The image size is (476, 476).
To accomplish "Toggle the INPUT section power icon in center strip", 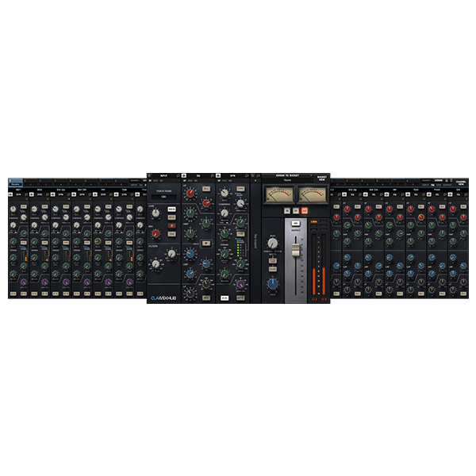I will [149, 175].
